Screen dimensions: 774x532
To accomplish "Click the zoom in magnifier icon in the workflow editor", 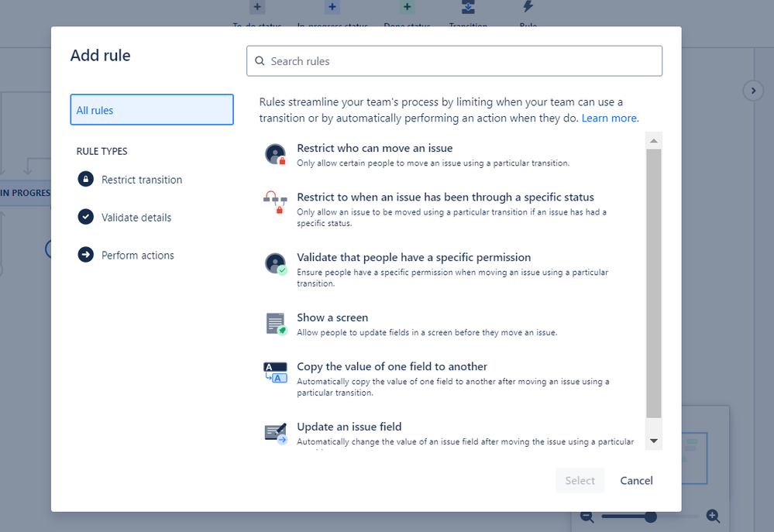I will 713,517.
